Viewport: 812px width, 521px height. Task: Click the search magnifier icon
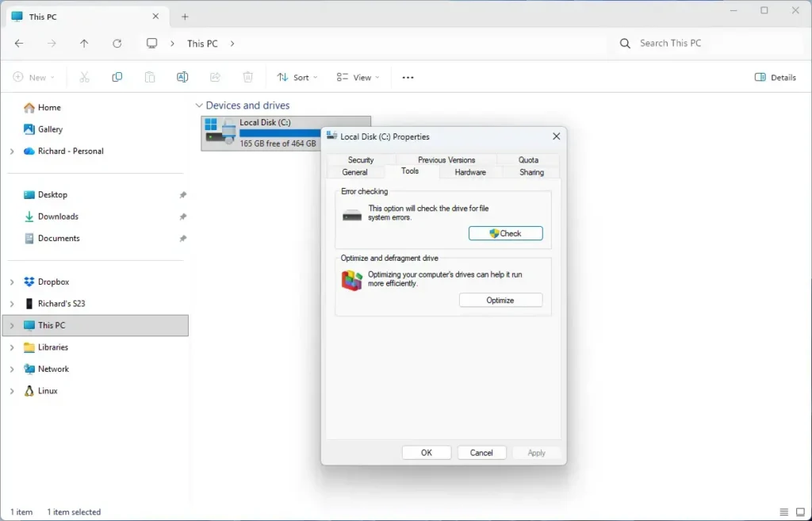pyautogui.click(x=625, y=44)
